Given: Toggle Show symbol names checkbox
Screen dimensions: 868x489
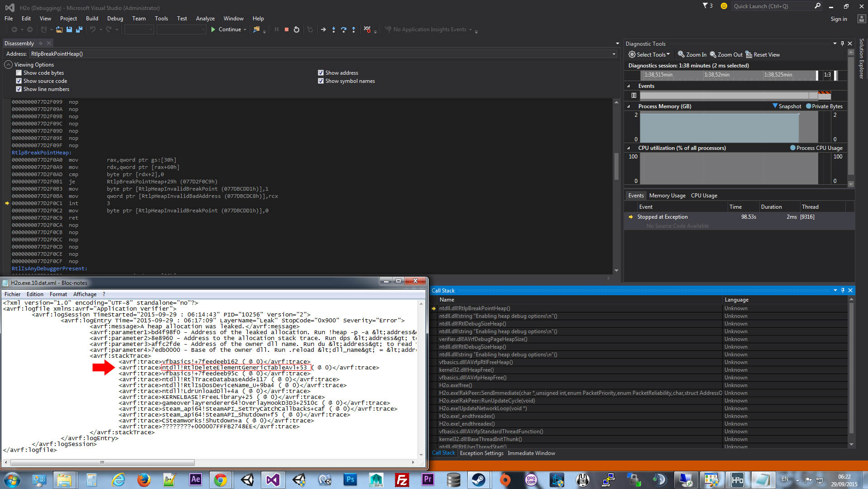Looking at the screenshot, I should coord(321,81).
